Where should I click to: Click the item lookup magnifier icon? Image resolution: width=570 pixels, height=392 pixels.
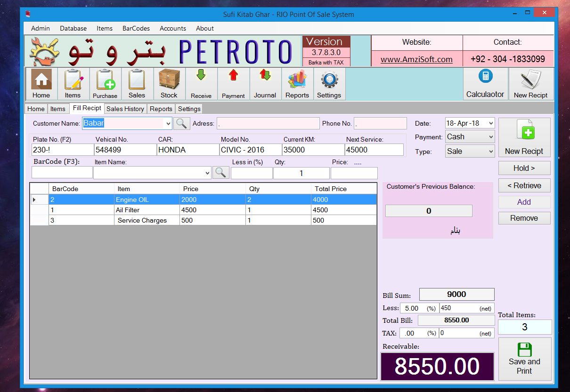(x=220, y=172)
